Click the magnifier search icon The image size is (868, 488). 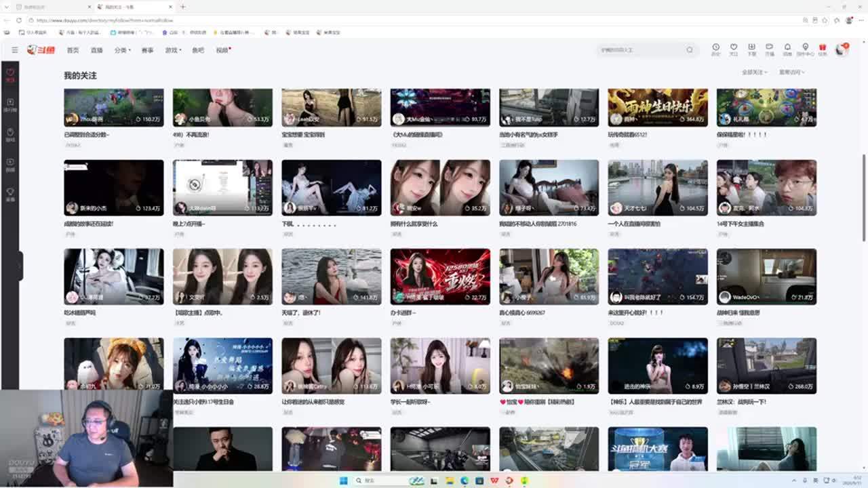(x=690, y=49)
